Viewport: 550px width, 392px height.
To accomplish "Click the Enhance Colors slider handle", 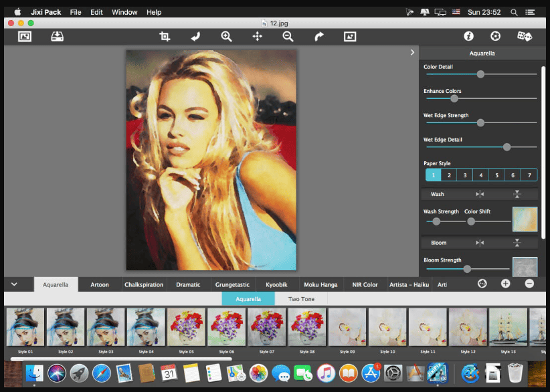I will [454, 98].
